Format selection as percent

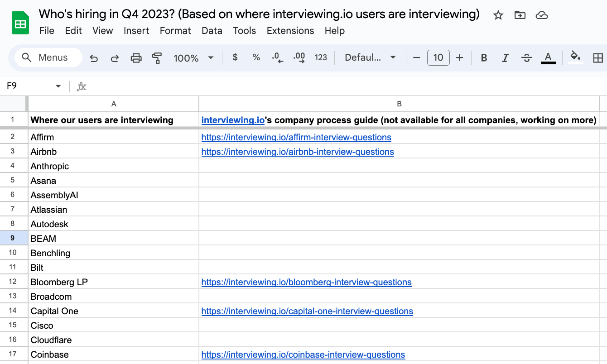click(256, 57)
